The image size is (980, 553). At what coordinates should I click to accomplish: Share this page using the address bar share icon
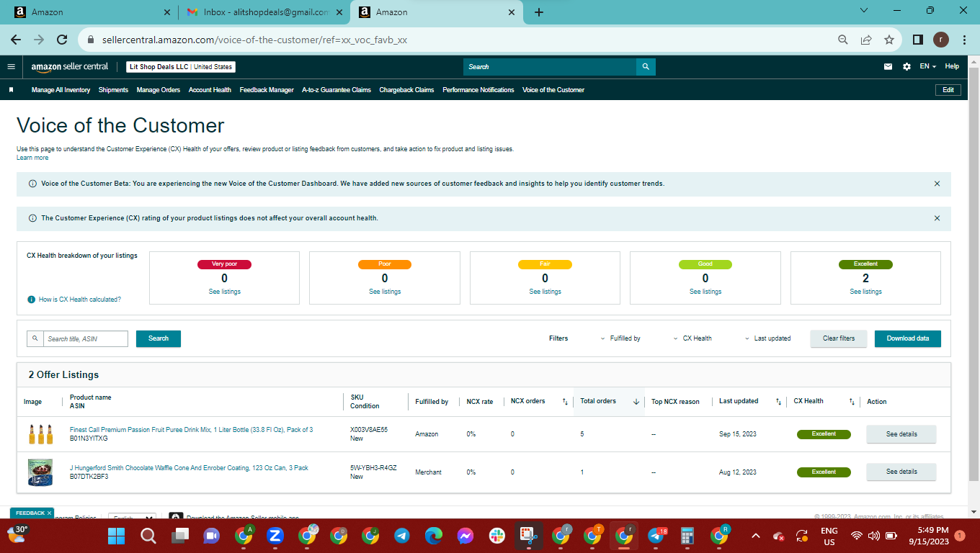pos(866,40)
